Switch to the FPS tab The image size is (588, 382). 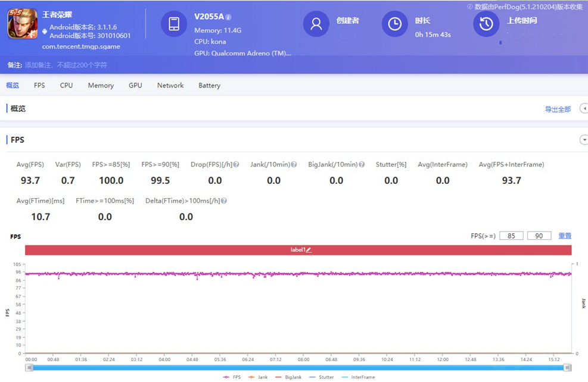[x=39, y=86]
